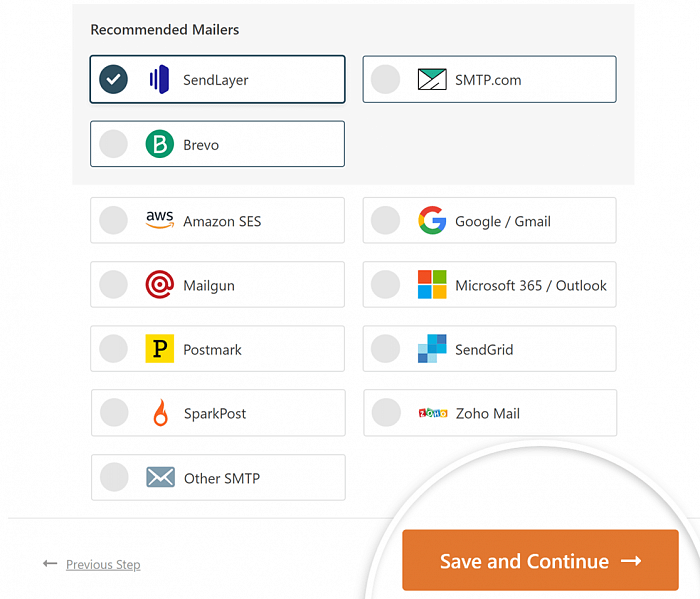Select the Google / Gmail radio button
Image resolution: width=700 pixels, height=599 pixels.
tap(386, 220)
